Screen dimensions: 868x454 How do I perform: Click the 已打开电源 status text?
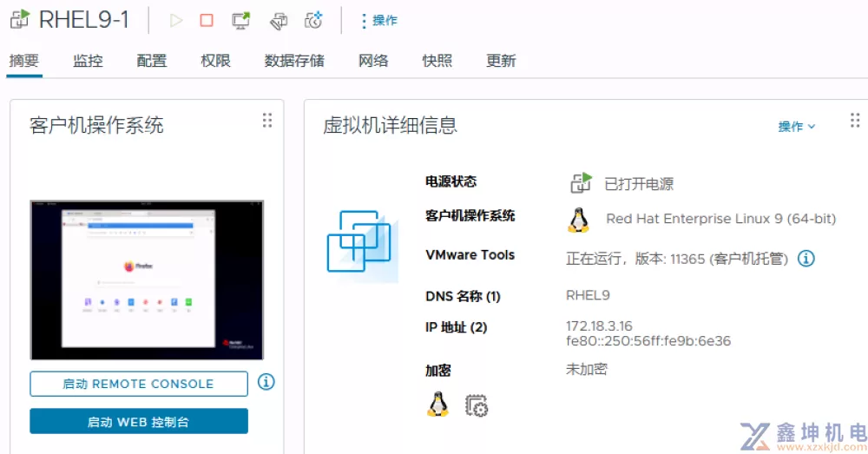639,184
